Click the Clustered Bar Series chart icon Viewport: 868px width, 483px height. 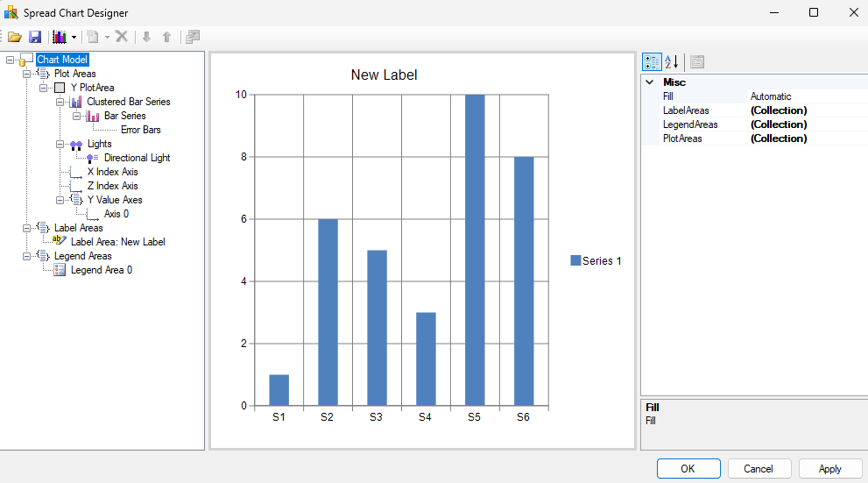pyautogui.click(x=76, y=102)
